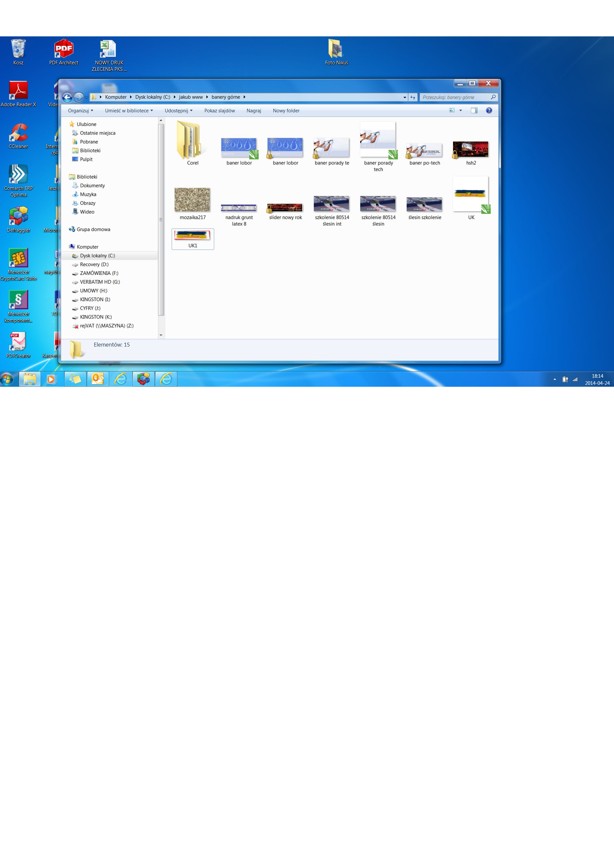Screen dimensions: 614x868
Task: Click navigation pane scrollbar down arrow
Action: point(161,335)
